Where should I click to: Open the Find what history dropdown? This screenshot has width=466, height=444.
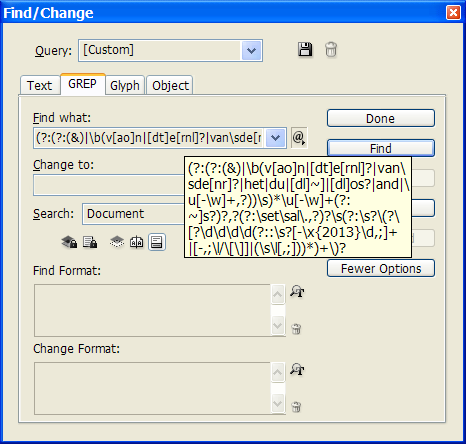tap(275, 138)
